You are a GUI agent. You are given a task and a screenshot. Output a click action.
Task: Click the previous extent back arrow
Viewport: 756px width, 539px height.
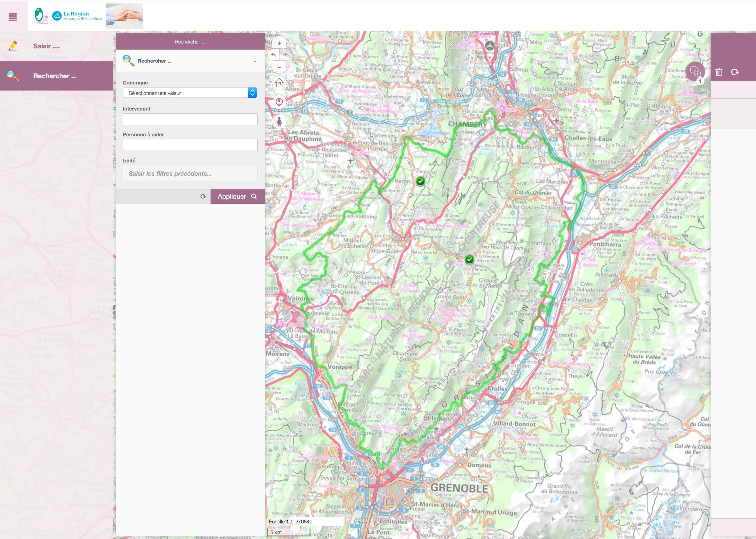coord(273,55)
